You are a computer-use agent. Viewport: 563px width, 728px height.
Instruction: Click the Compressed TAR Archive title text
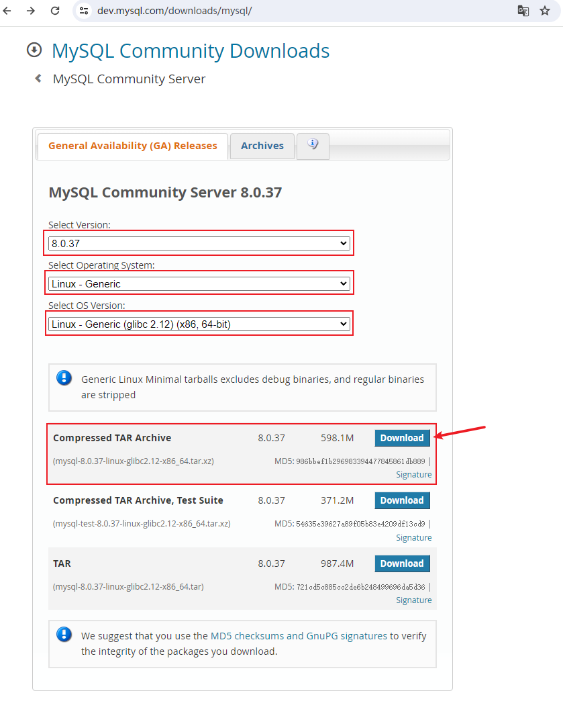[112, 438]
